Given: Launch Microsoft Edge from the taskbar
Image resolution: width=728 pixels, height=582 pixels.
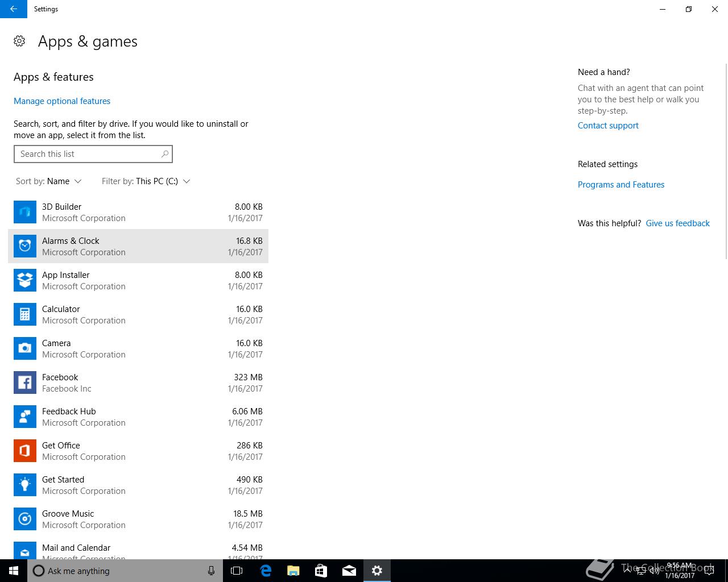Looking at the screenshot, I should pos(266,571).
